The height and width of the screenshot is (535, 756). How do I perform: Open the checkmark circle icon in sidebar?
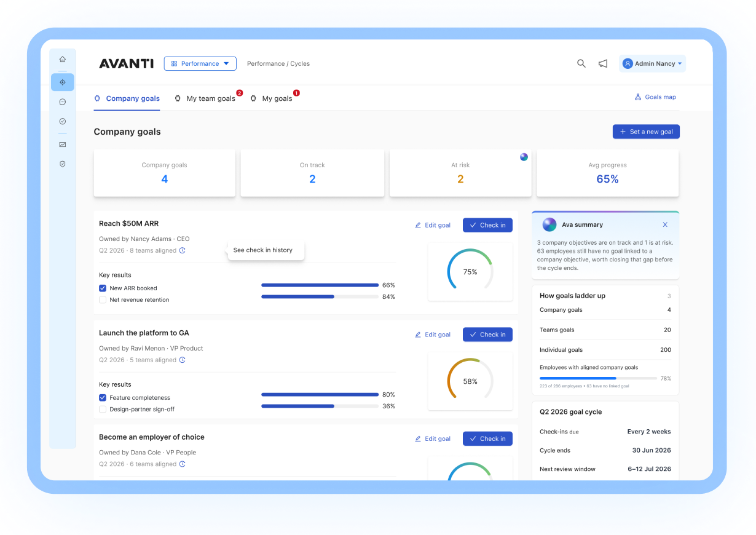(x=62, y=121)
